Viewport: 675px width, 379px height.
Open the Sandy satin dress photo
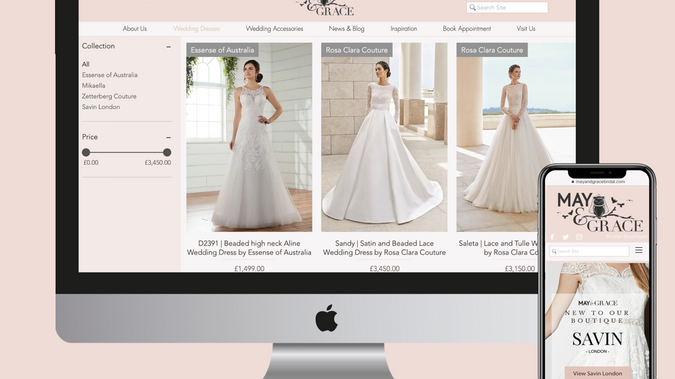point(384,137)
